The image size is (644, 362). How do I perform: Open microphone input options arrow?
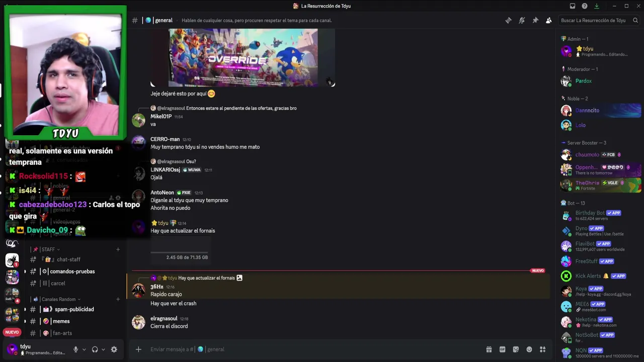[84, 349]
